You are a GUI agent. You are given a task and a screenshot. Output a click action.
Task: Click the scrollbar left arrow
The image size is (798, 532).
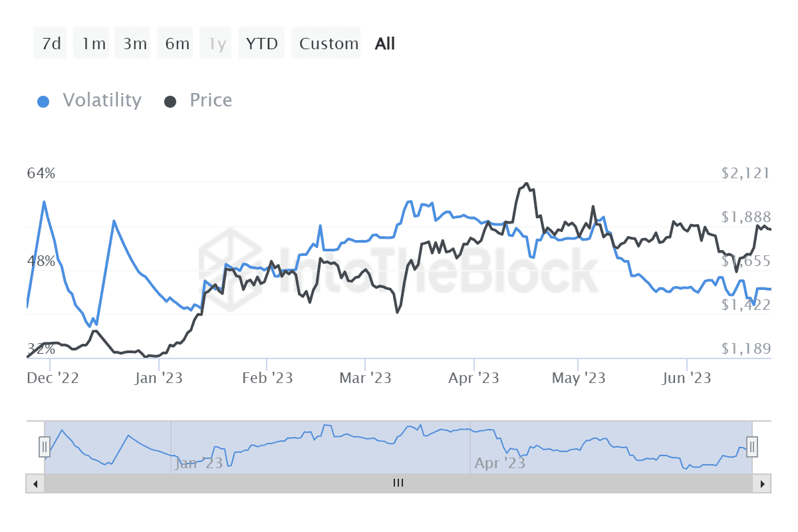coord(35,483)
